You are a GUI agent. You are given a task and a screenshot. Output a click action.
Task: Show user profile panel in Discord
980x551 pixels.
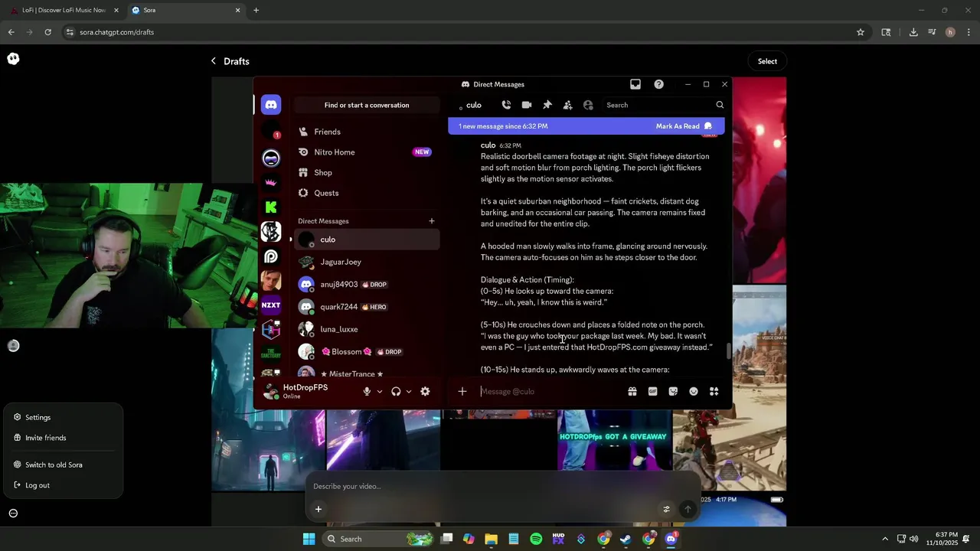[588, 105]
